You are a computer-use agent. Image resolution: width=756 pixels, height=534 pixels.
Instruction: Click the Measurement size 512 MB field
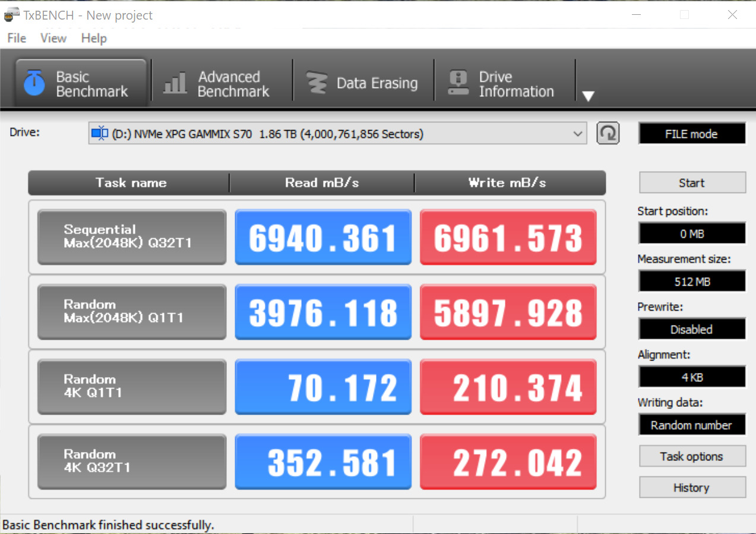pyautogui.click(x=692, y=282)
